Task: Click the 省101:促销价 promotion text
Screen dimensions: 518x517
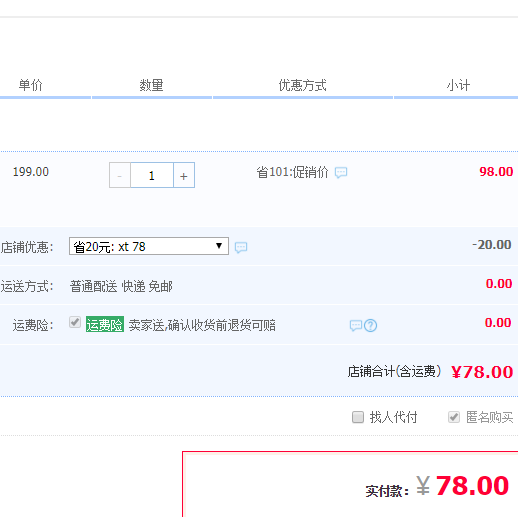Action: pyautogui.click(x=292, y=172)
